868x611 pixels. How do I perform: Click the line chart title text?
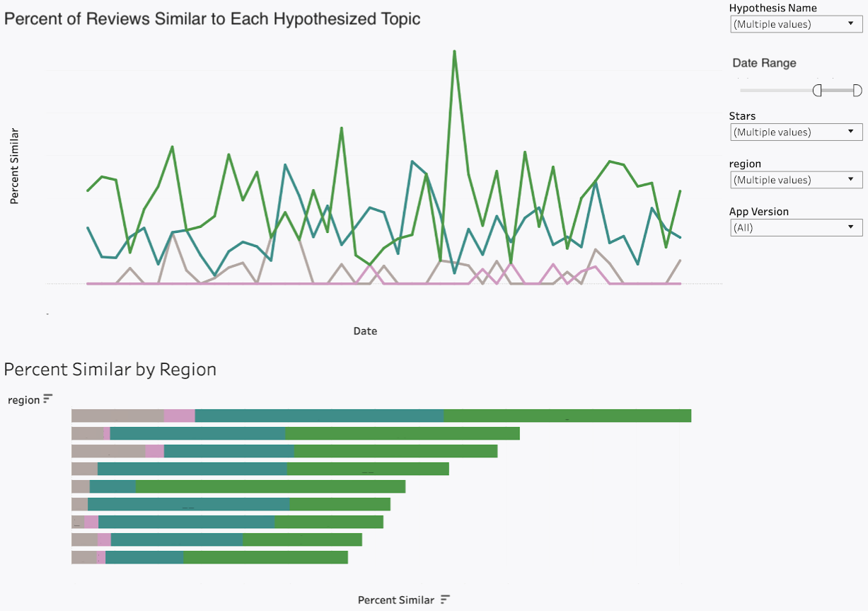pos(212,19)
